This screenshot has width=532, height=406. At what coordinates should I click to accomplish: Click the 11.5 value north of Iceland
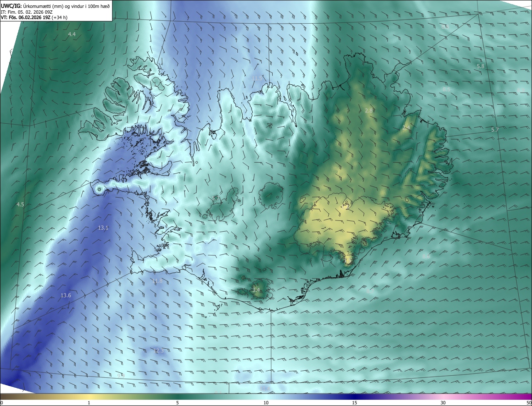pos(257,78)
